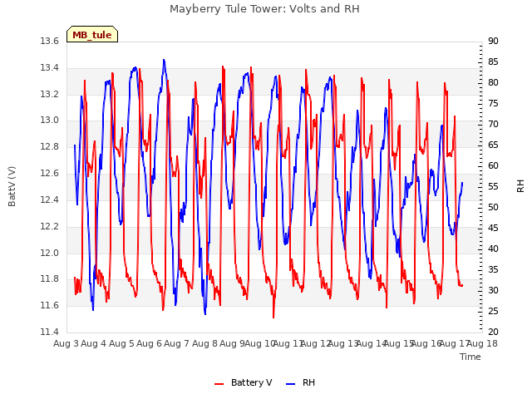The image size is (532, 399).
Task: Click the Aug 12 date label
Action: coord(316,343)
